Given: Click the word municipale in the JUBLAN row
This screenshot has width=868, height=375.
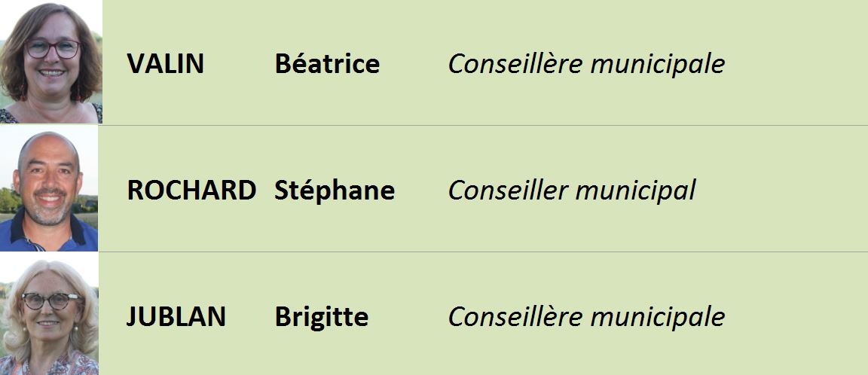Looking at the screenshot, I should click(658, 318).
